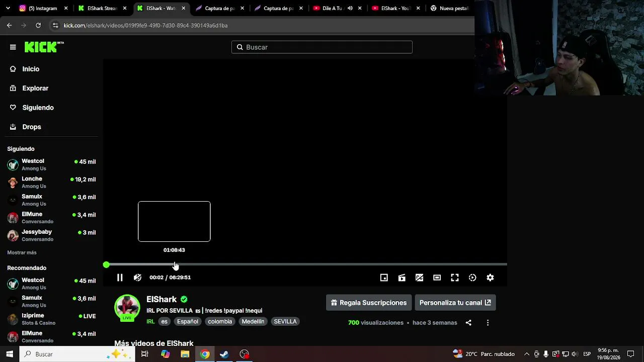The width and height of the screenshot is (644, 362).
Task: Select the Español tag
Action: click(x=188, y=321)
